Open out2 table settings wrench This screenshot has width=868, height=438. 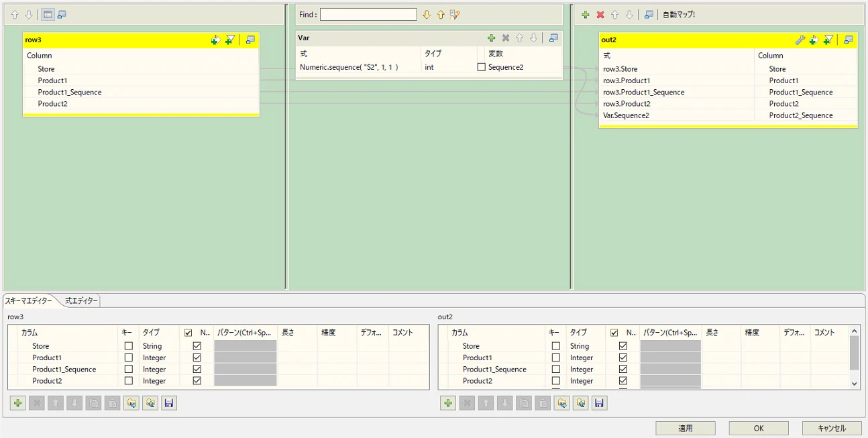coord(800,40)
